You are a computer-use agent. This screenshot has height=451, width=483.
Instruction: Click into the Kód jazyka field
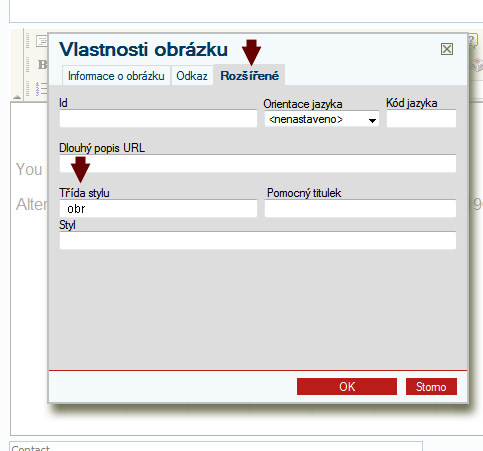421,118
